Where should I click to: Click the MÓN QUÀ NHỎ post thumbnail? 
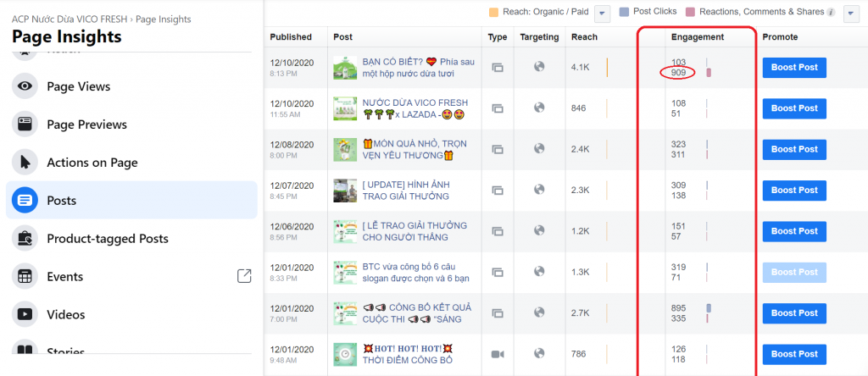click(344, 149)
